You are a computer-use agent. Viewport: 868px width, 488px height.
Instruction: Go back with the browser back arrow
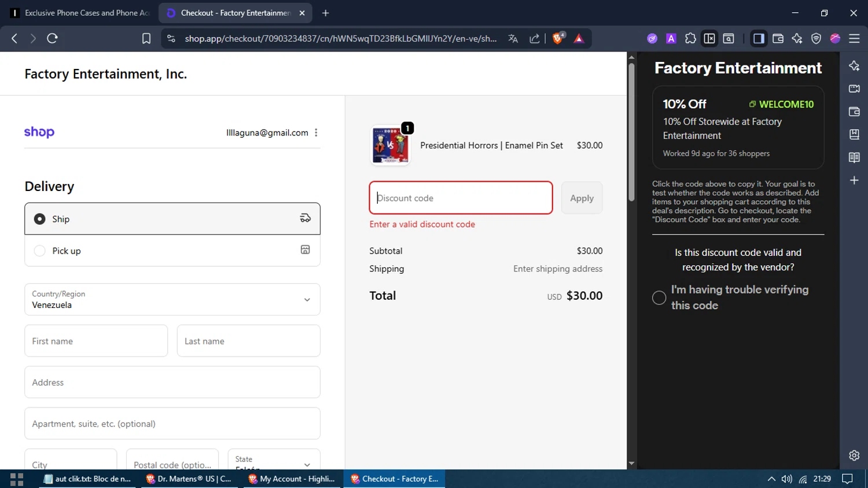click(14, 38)
